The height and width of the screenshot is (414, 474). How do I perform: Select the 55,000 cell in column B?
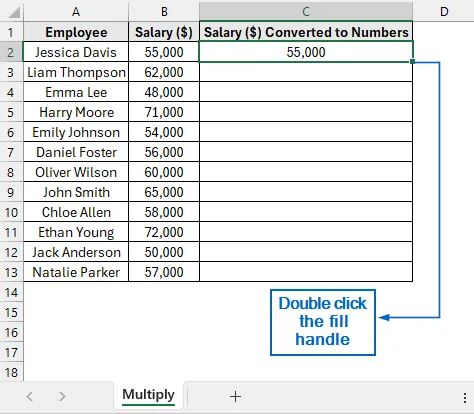click(164, 52)
